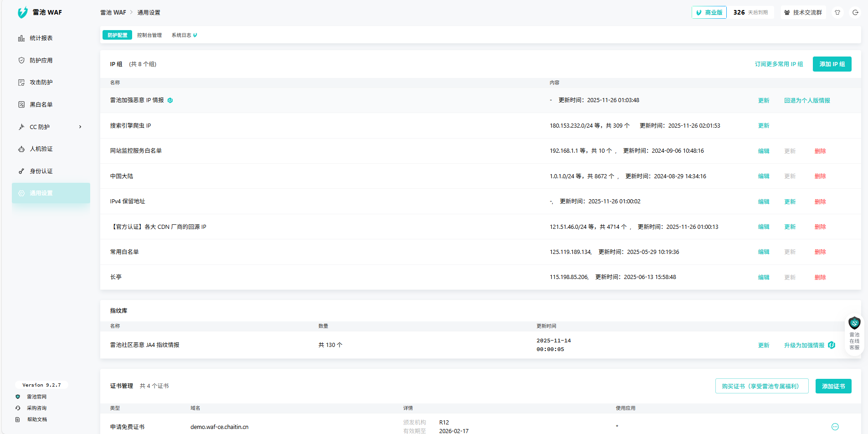
Task: Switch to the 系统日志 tab
Action: coord(184,35)
